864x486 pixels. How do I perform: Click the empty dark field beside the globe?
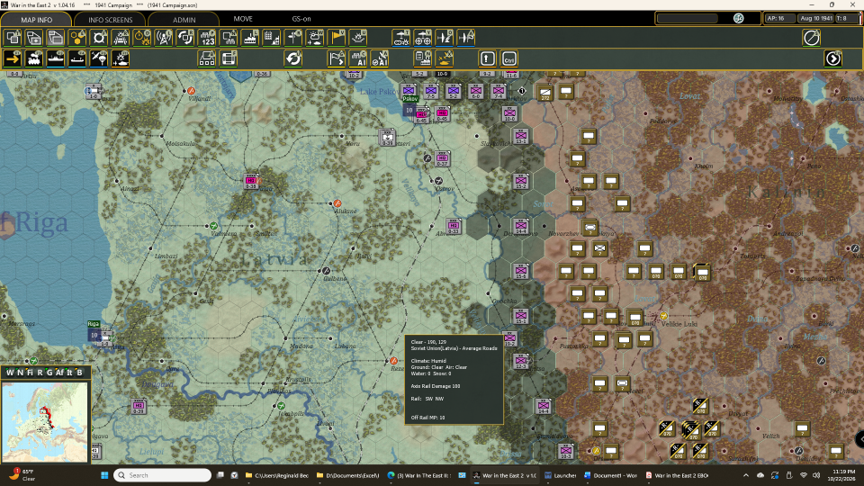coord(688,18)
